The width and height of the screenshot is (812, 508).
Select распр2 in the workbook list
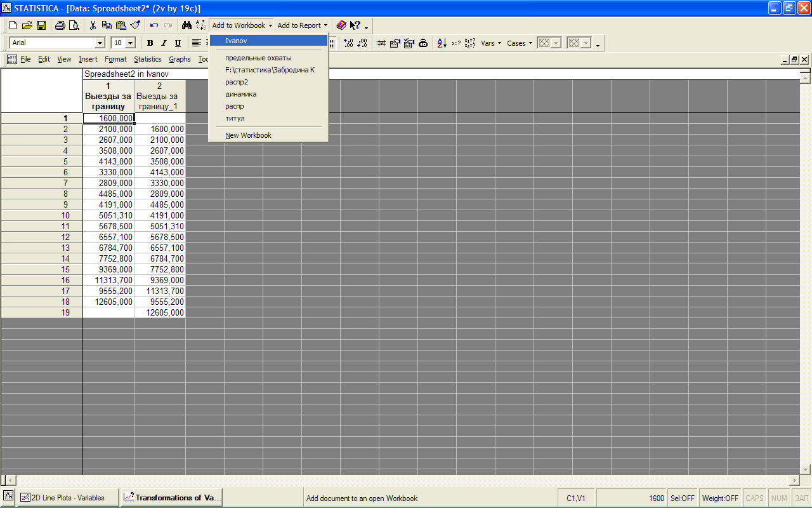(x=268, y=82)
